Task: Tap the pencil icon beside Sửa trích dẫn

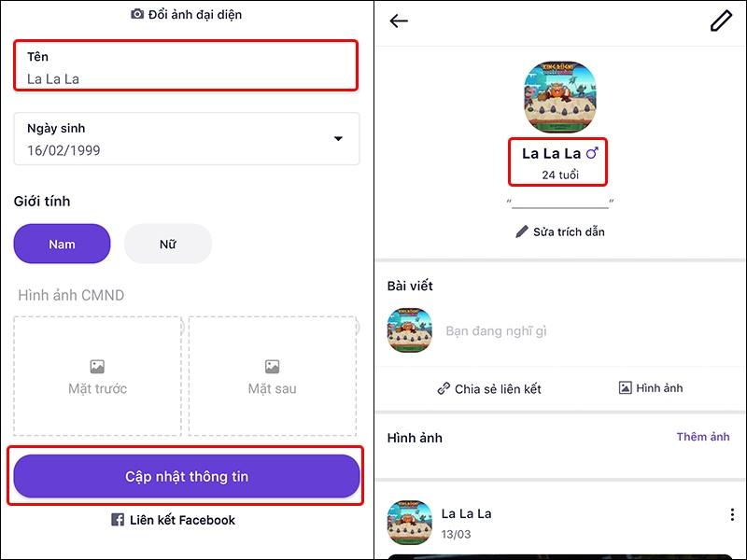Action: tap(522, 231)
